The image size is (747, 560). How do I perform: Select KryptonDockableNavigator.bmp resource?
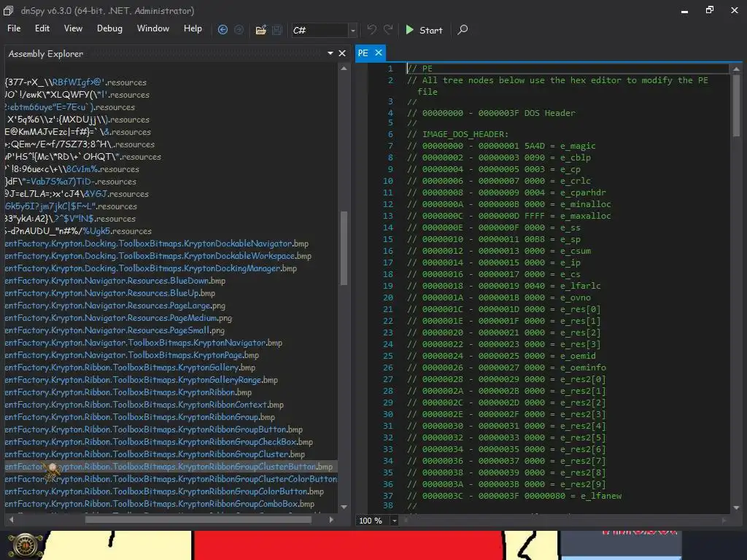click(x=156, y=244)
